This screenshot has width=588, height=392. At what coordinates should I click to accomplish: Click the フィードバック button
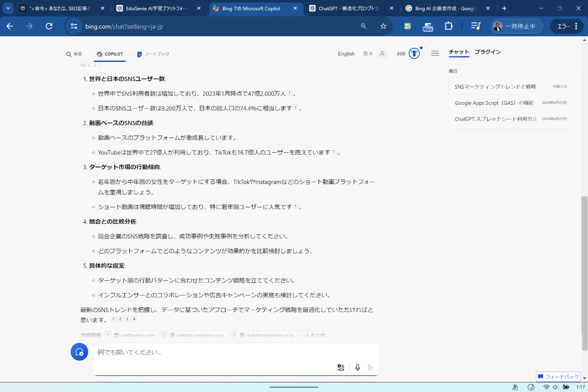[558, 377]
